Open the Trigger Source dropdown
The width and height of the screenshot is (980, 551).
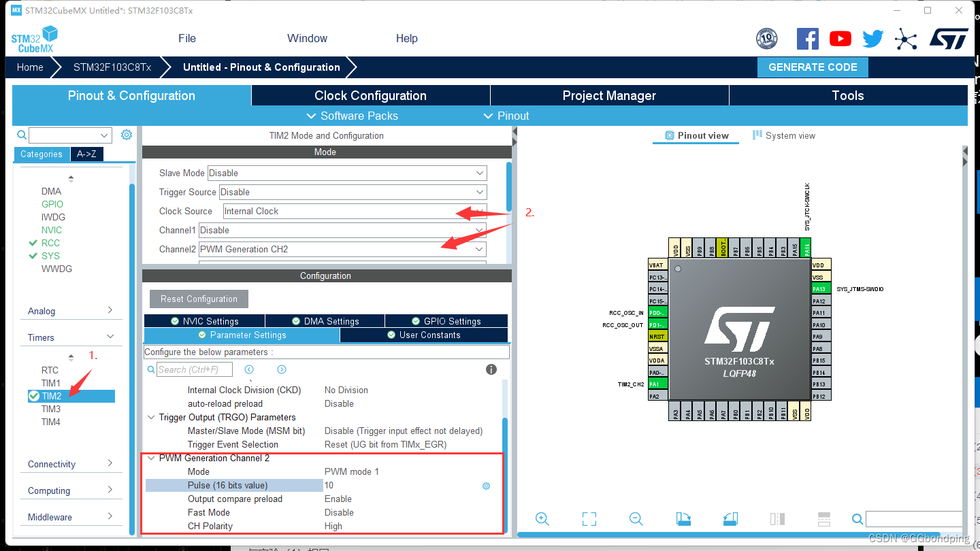click(x=353, y=192)
